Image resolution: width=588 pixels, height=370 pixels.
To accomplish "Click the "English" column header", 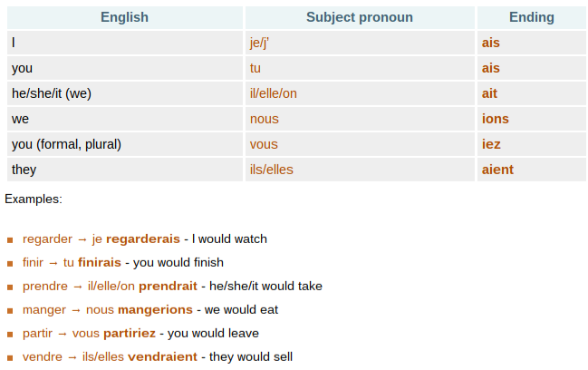I will [124, 17].
